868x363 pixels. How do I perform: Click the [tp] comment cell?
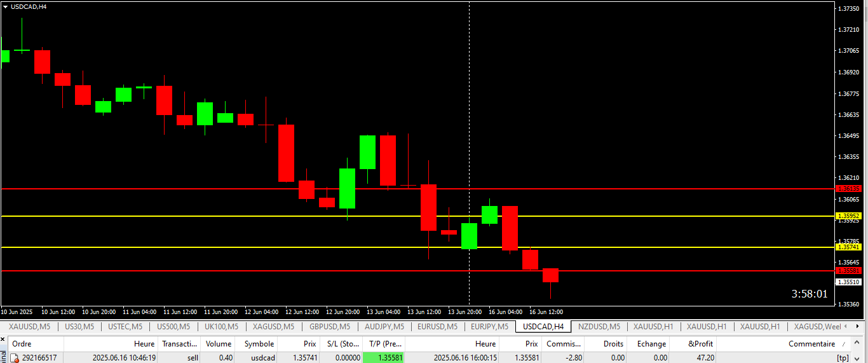tap(843, 358)
